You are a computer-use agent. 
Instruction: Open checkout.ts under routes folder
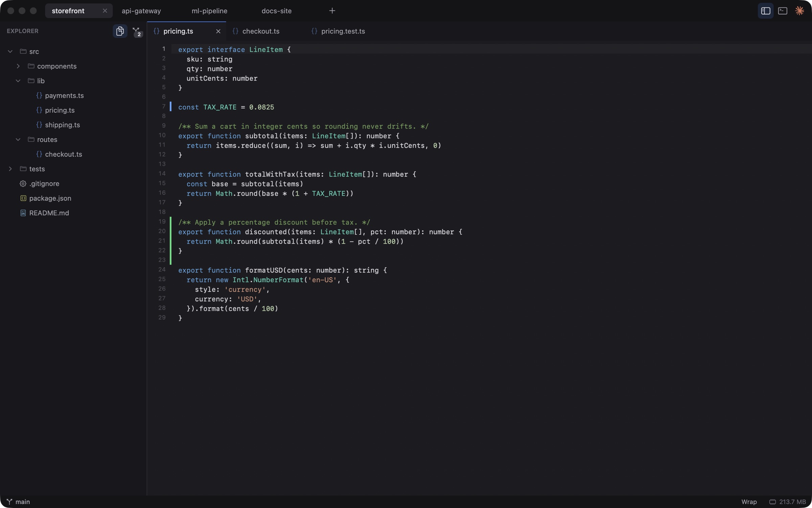point(64,154)
